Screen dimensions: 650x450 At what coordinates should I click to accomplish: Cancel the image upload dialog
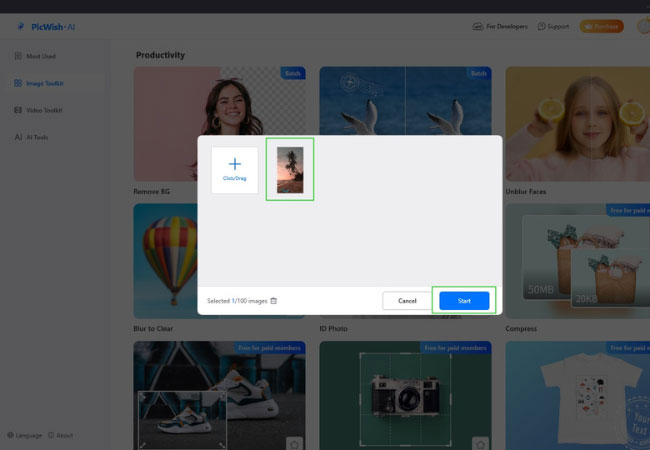(x=407, y=300)
